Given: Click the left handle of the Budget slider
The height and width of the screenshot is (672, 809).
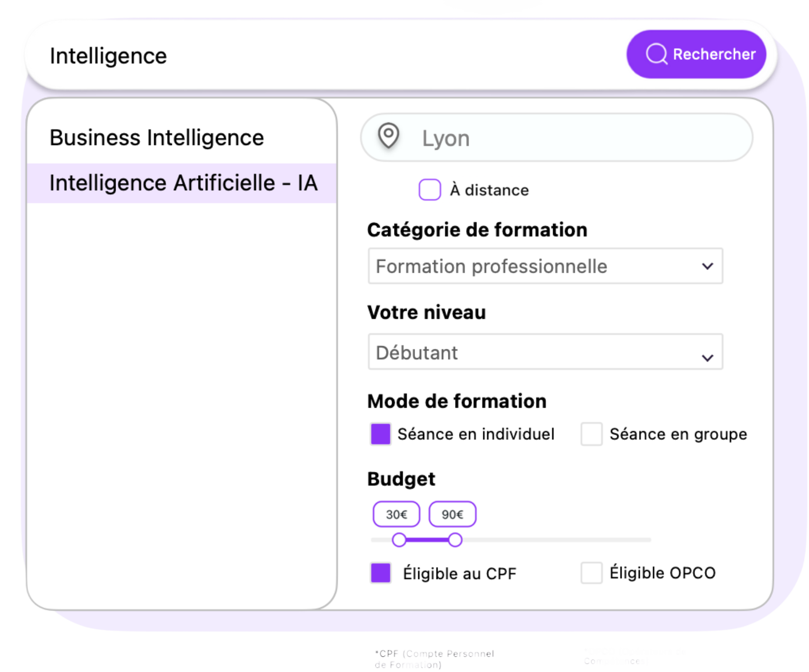Looking at the screenshot, I should point(399,540).
